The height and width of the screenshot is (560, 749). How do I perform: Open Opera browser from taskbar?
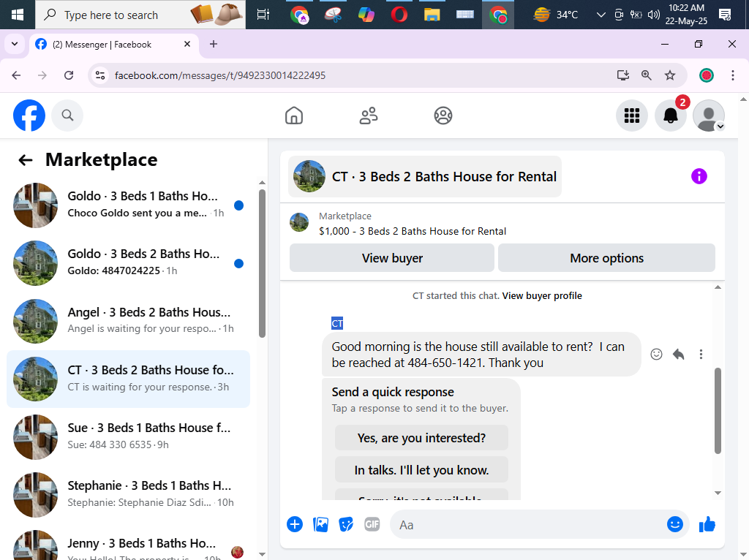point(399,15)
